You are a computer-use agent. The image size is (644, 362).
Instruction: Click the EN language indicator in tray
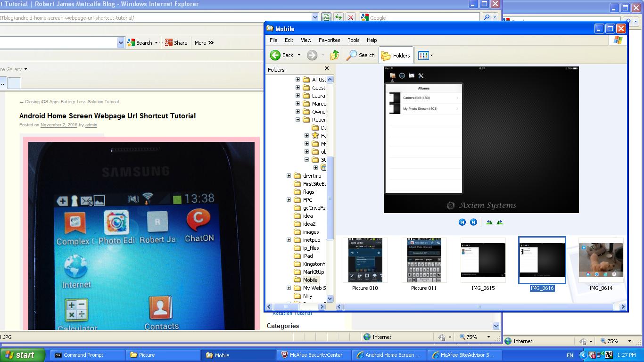570,355
